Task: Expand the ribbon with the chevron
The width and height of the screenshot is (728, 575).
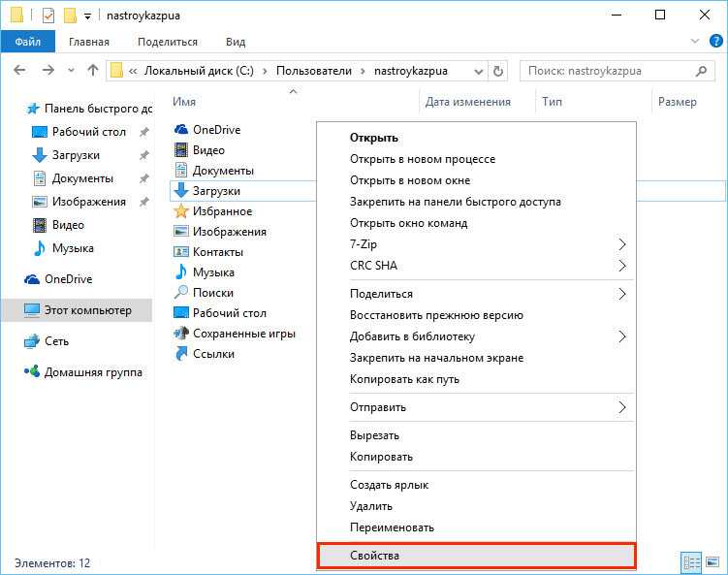Action: pos(695,41)
